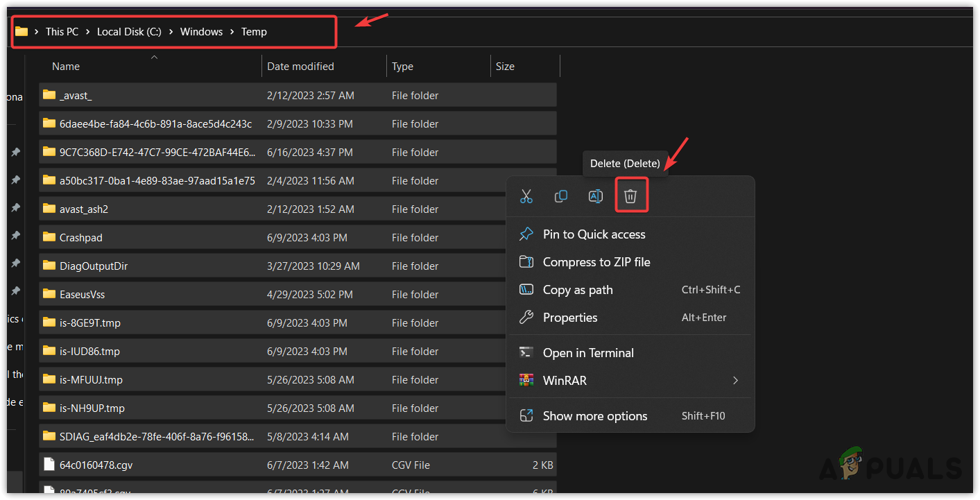Click the Rename icon in the context menu
The image size is (980, 500).
596,196
